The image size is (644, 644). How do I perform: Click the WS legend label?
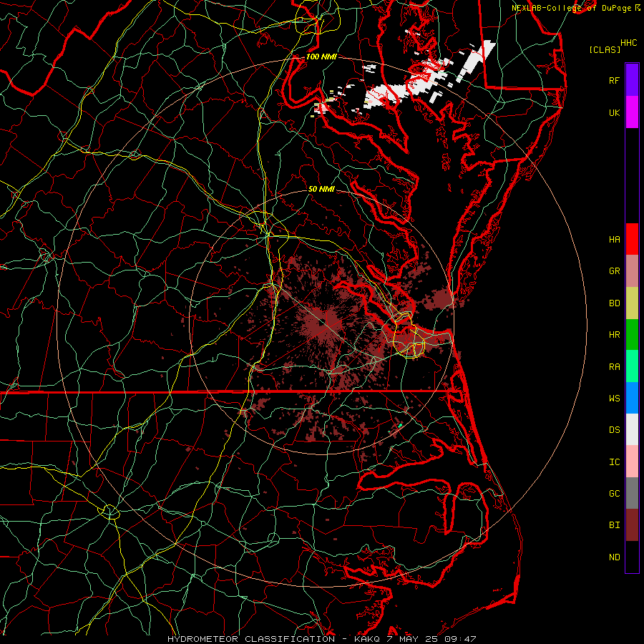(x=614, y=399)
